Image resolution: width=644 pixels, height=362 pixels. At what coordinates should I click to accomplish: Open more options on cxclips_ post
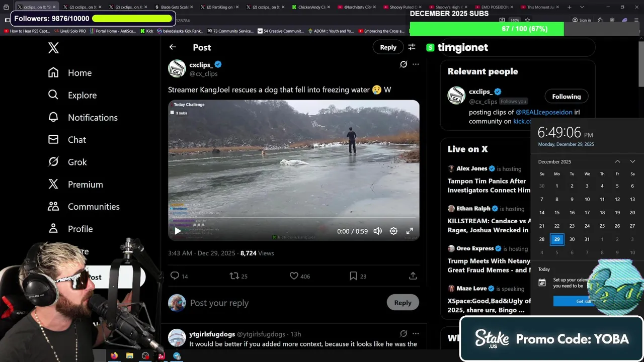416,64
